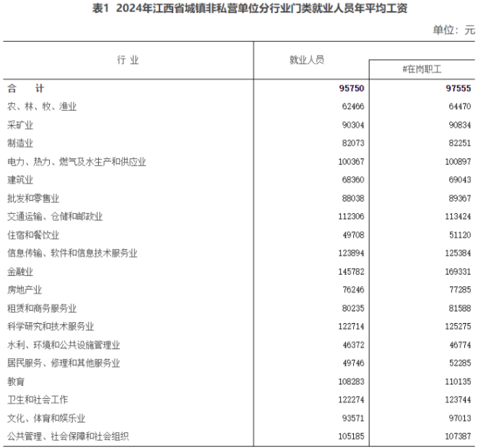This screenshot has width=478, height=448.
Task: Click the value 46372
Action: point(354,345)
